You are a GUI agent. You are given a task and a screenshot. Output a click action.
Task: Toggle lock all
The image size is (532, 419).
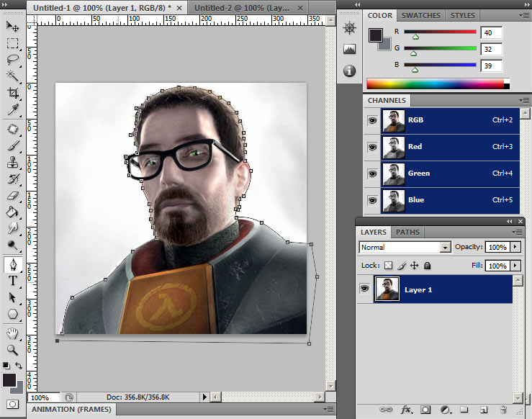click(427, 266)
